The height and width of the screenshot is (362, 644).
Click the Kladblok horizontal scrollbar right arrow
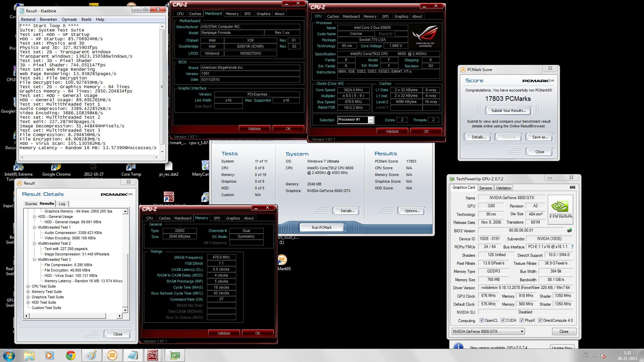tap(157, 157)
